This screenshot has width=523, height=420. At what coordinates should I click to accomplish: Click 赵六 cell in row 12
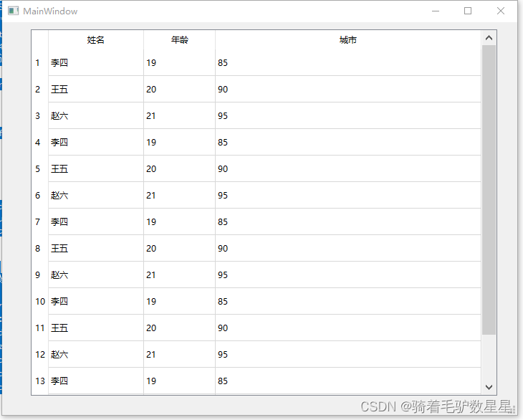click(96, 354)
